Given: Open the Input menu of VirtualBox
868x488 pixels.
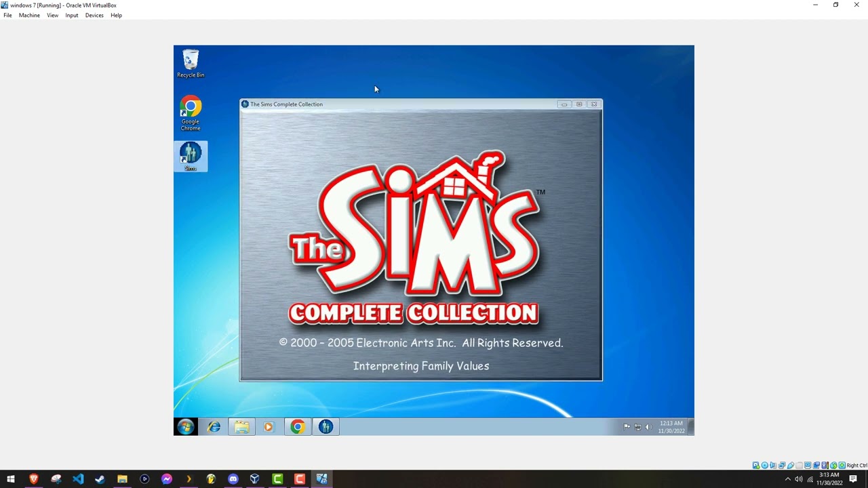Looking at the screenshot, I should 71,15.
